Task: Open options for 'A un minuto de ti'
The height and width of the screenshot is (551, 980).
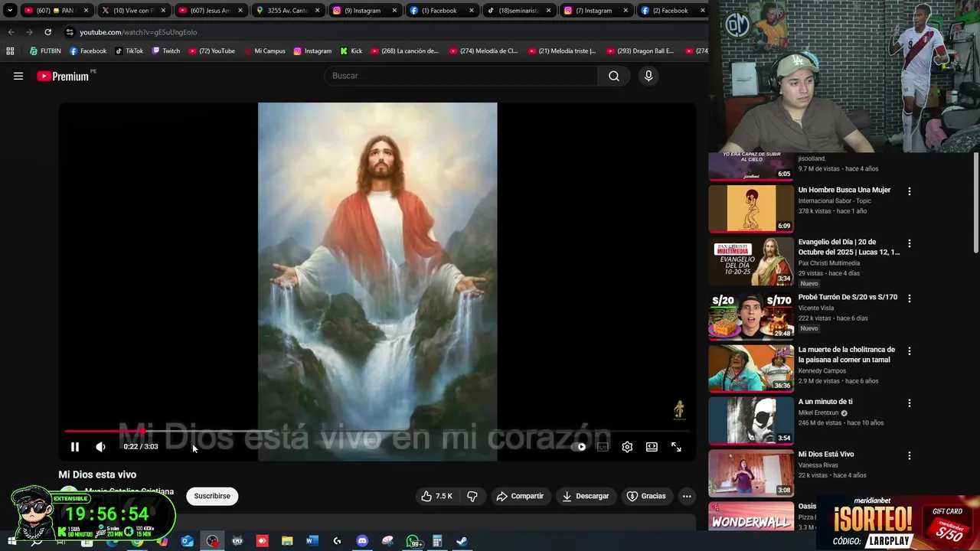Action: pos(910,403)
